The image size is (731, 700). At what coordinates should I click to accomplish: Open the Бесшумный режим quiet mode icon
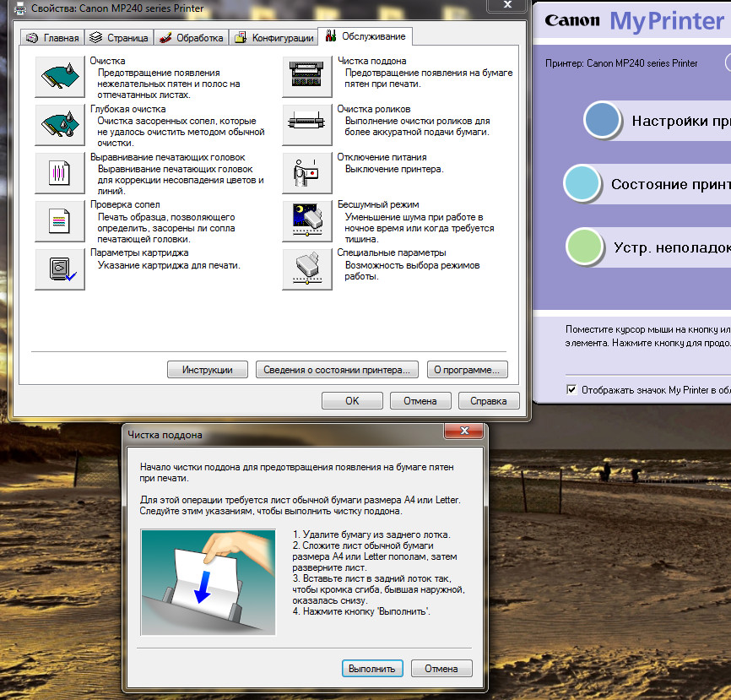[306, 221]
